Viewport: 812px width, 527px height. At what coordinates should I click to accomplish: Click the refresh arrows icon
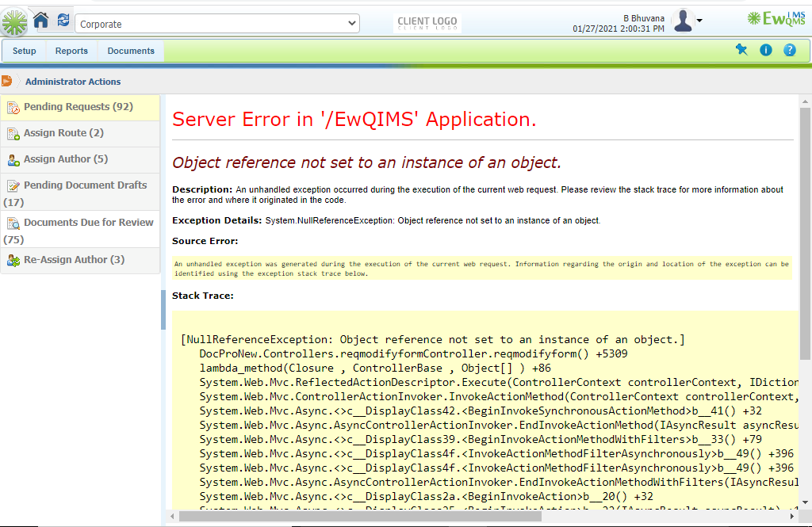(63, 20)
